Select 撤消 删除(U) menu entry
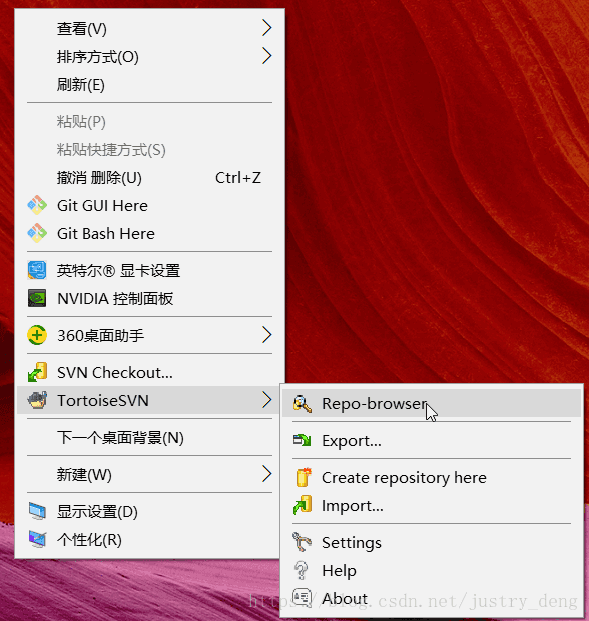 click(x=150, y=177)
